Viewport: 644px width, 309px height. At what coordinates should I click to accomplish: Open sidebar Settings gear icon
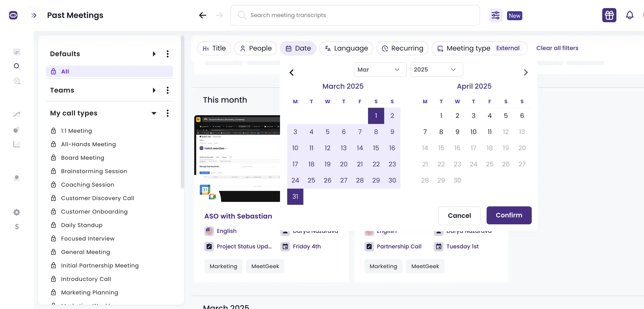(x=16, y=212)
